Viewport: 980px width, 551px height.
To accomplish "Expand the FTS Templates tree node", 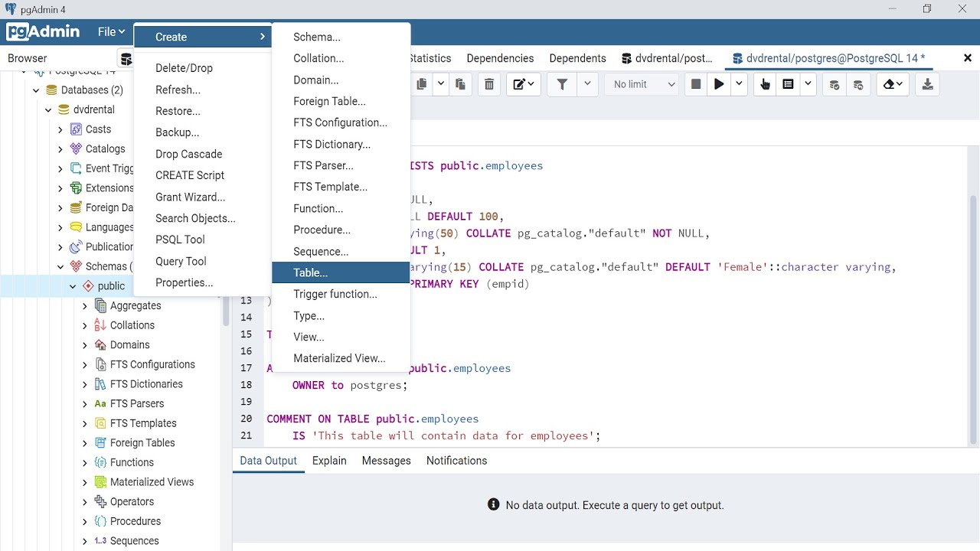I will click(85, 423).
